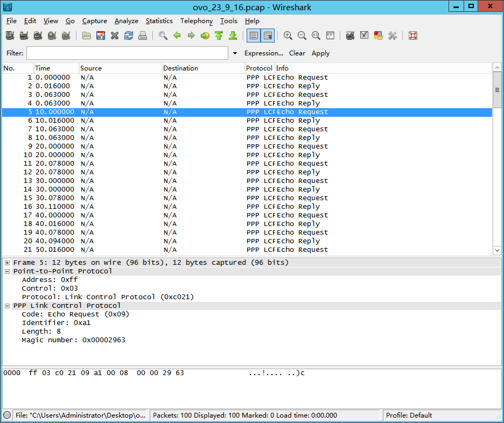Open the Go menu
This screenshot has width=504, height=423.
pos(70,21)
